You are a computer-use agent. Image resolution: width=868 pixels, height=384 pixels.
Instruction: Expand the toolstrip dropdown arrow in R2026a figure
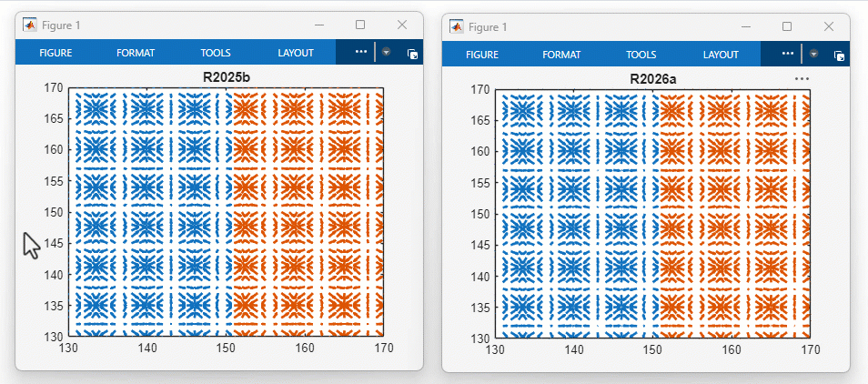(x=813, y=55)
